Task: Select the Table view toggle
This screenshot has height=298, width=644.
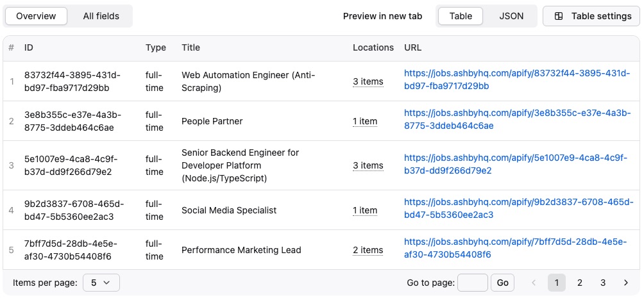Action: 461,16
